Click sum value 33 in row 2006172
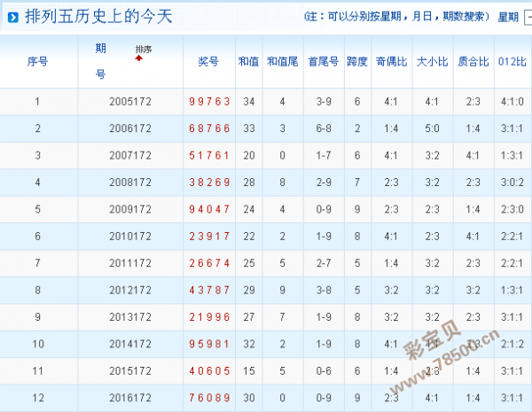The image size is (532, 412). click(x=248, y=128)
